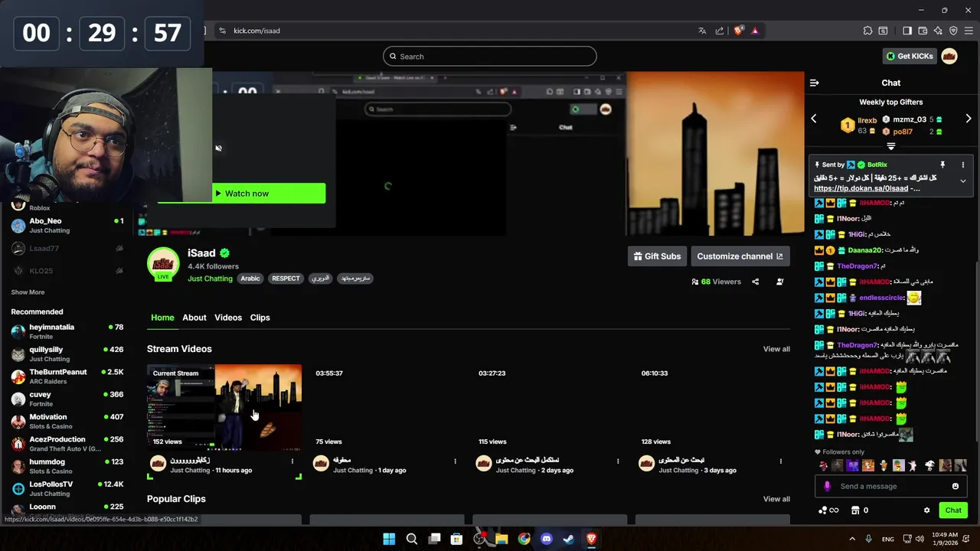Open the 06:10:33 video thumbnail
This screenshot has width=980, height=551.
click(713, 407)
